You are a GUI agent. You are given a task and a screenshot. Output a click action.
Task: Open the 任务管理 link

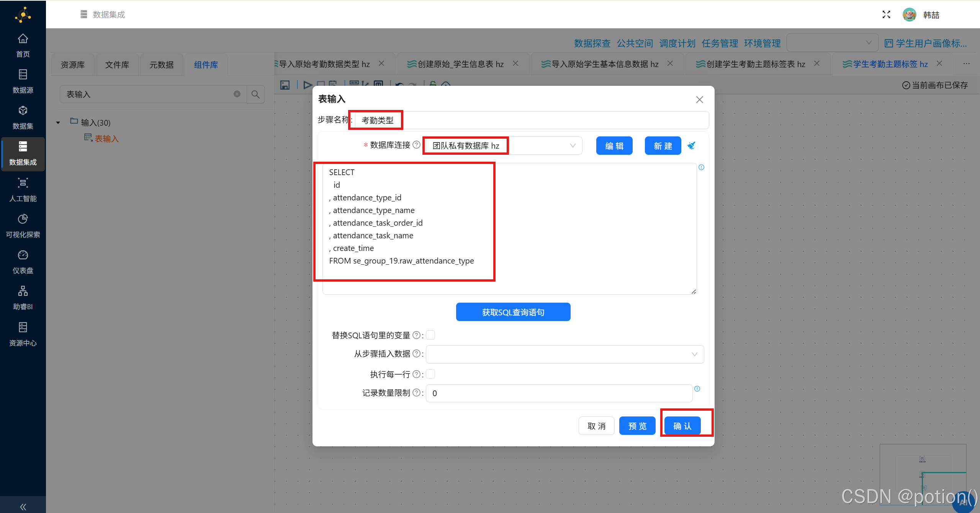coord(720,43)
